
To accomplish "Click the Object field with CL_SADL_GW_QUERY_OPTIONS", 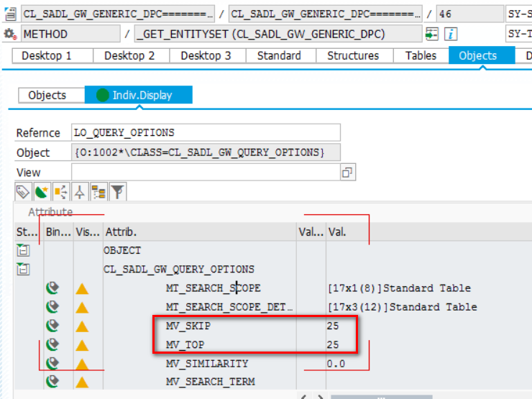I will pos(206,152).
